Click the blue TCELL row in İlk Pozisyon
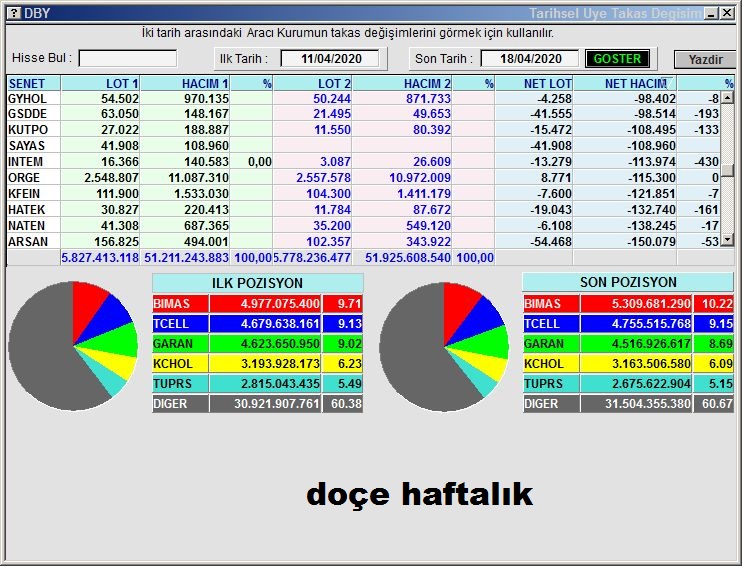 tap(258, 324)
